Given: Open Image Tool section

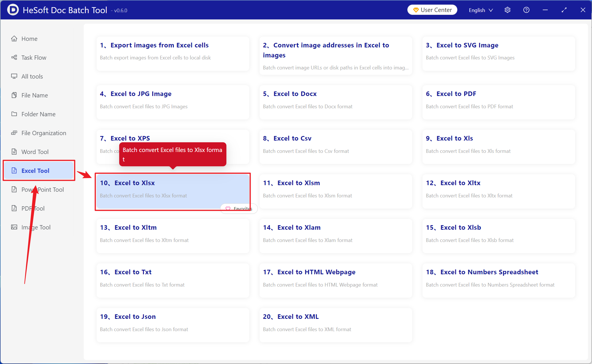Looking at the screenshot, I should [x=39, y=227].
